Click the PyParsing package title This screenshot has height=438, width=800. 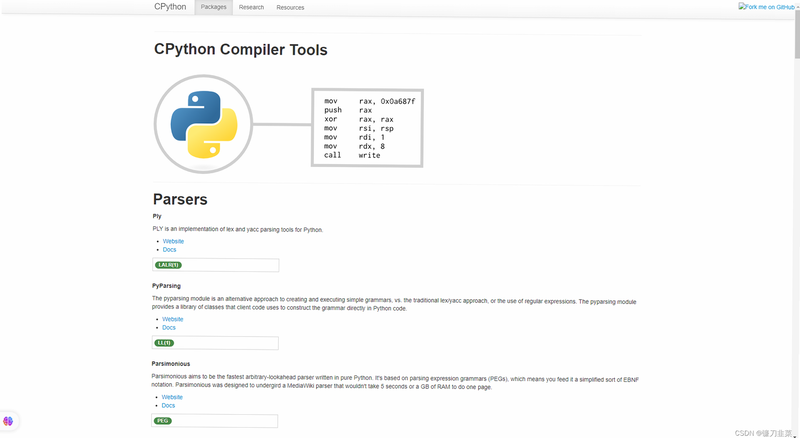point(166,286)
